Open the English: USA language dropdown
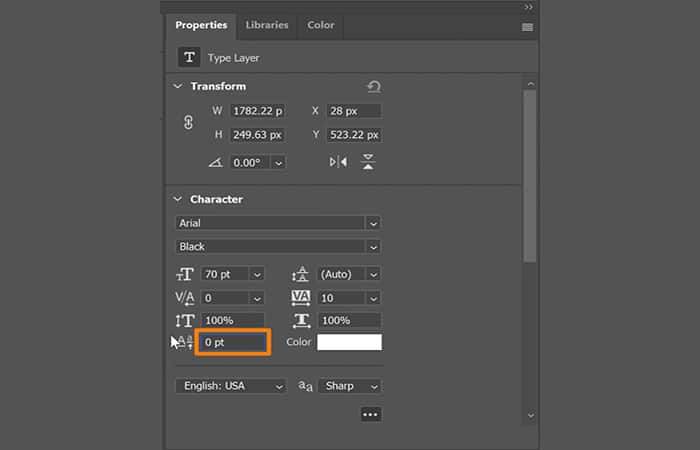The height and width of the screenshot is (450, 700). [x=231, y=386]
